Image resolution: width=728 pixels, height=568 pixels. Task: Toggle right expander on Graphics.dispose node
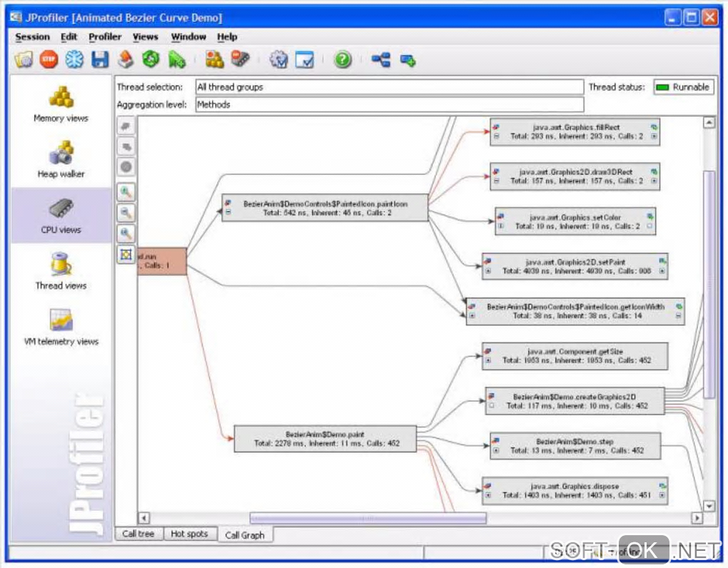662,495
